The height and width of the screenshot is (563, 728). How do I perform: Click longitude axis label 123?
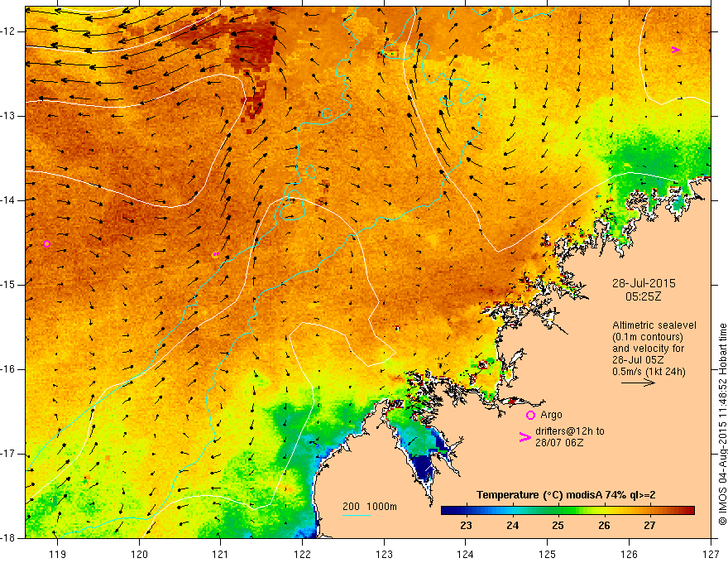(x=384, y=554)
